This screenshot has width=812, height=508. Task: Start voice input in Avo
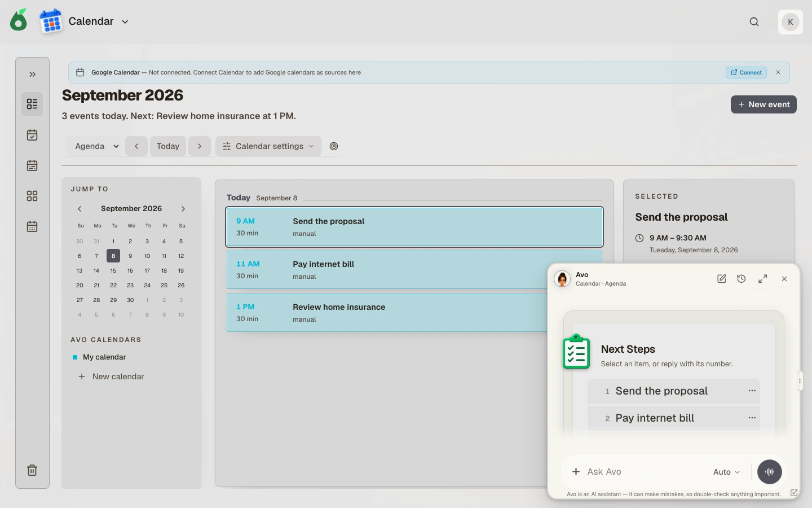tap(770, 472)
